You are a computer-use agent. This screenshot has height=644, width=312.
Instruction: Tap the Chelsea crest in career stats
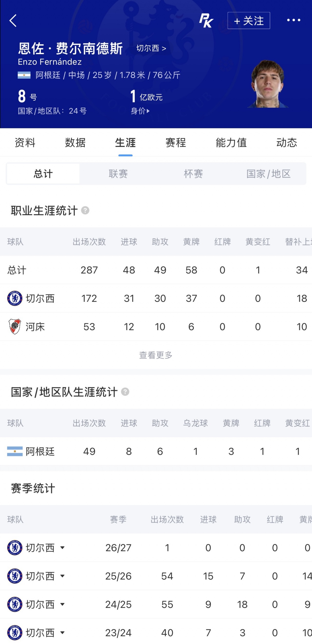(15, 298)
